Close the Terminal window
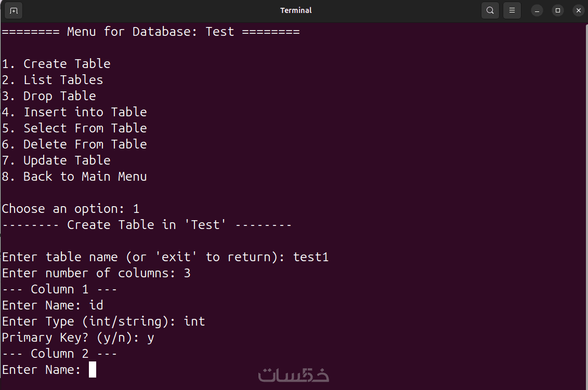 pyautogui.click(x=578, y=10)
